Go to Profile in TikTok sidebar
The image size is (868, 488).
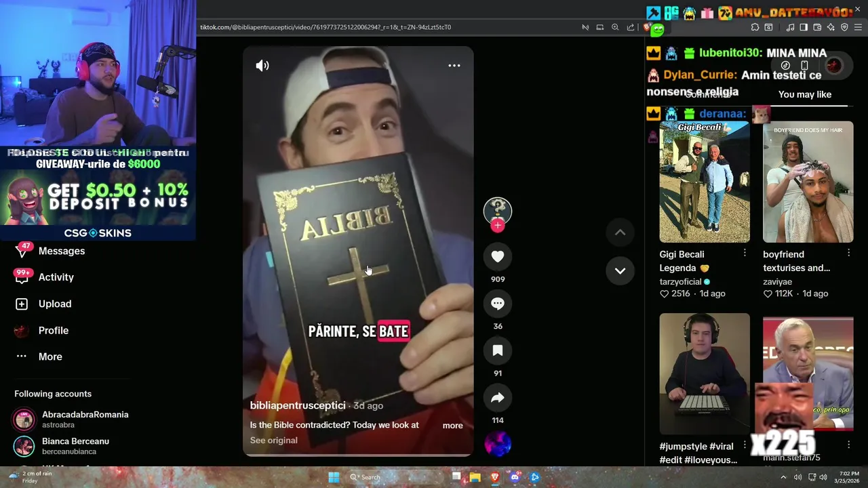[54, 331]
